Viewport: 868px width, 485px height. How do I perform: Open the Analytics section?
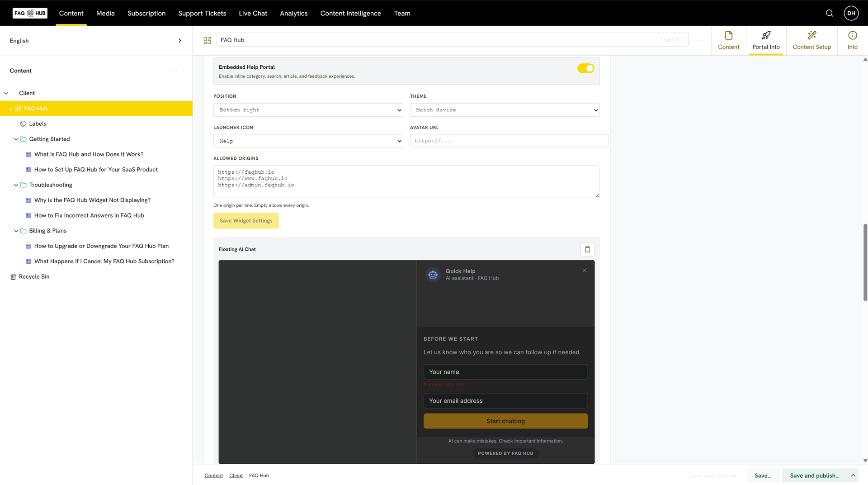point(293,14)
